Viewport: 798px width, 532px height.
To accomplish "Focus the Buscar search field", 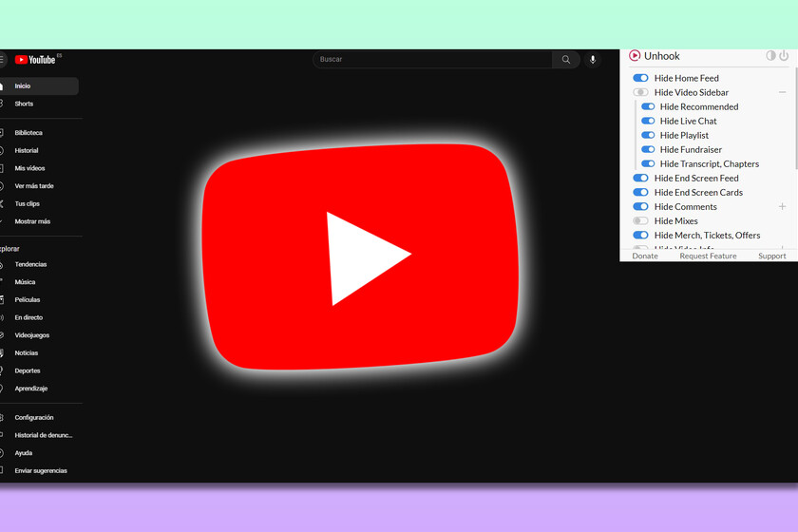I will coord(432,60).
